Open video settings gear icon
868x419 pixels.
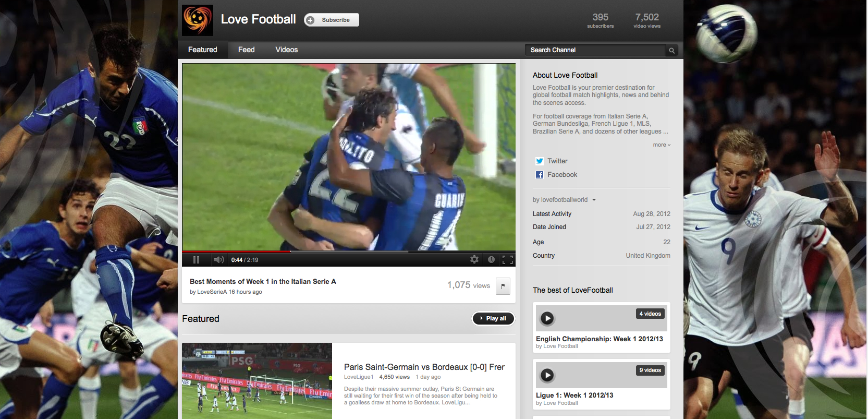(474, 259)
